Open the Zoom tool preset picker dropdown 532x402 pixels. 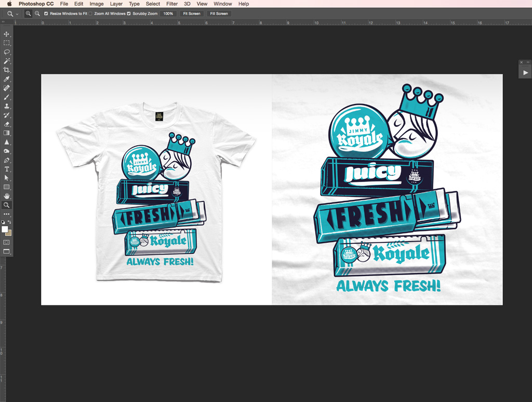(17, 14)
